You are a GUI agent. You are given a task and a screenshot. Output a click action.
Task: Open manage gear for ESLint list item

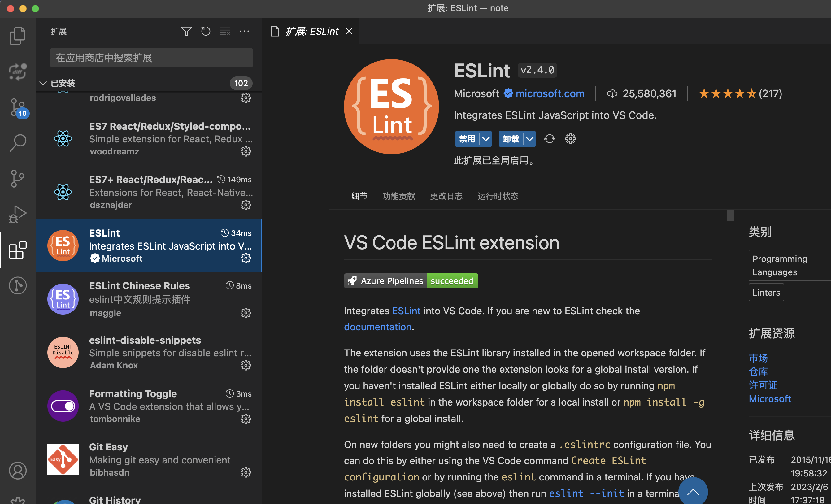(246, 258)
